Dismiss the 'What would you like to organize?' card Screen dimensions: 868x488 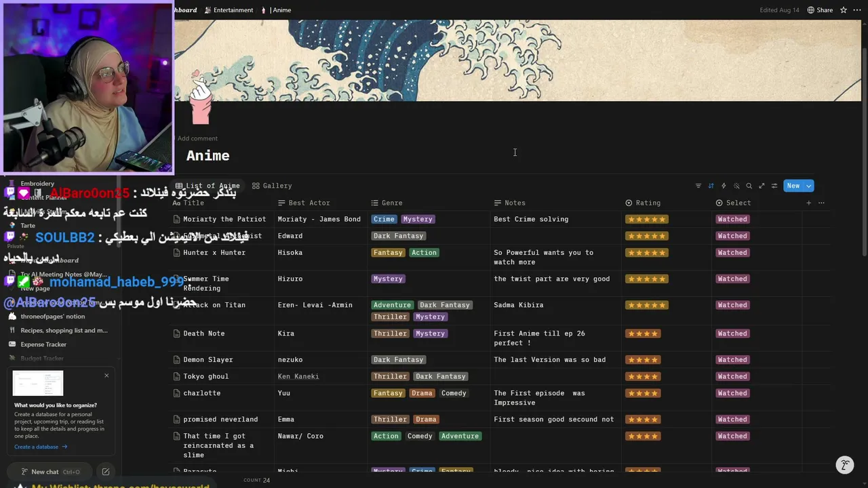[106, 375]
